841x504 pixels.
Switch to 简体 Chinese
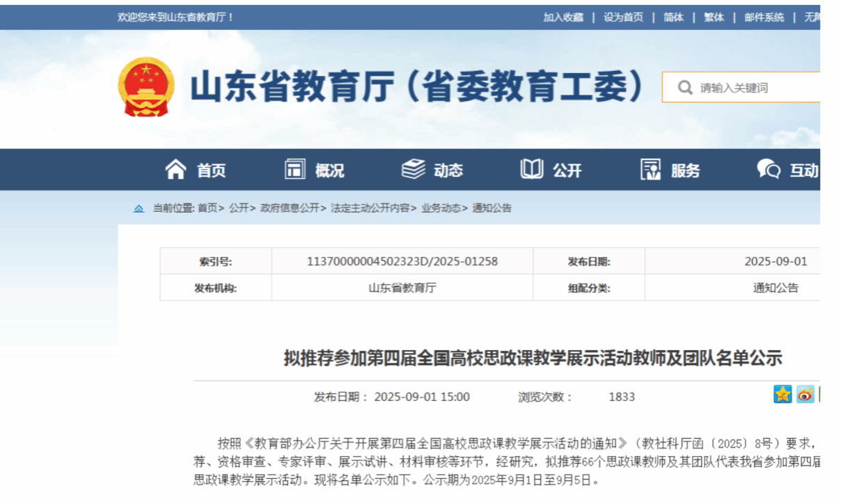pyautogui.click(x=673, y=17)
